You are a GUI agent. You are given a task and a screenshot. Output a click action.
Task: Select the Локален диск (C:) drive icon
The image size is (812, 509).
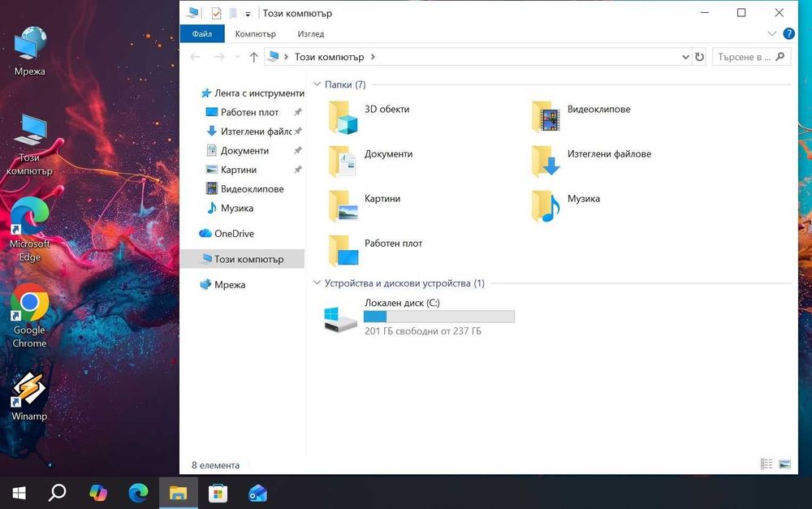coord(339,319)
